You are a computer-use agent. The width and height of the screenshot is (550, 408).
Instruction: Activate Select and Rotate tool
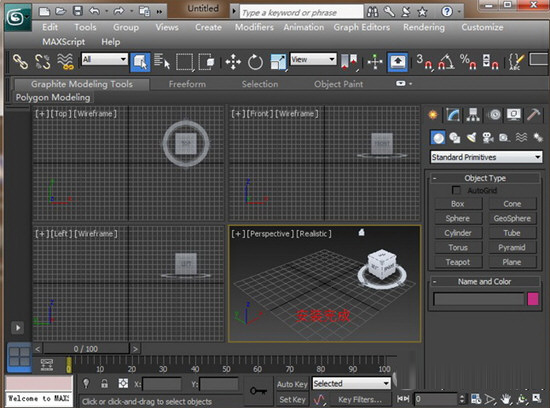pyautogui.click(x=255, y=62)
